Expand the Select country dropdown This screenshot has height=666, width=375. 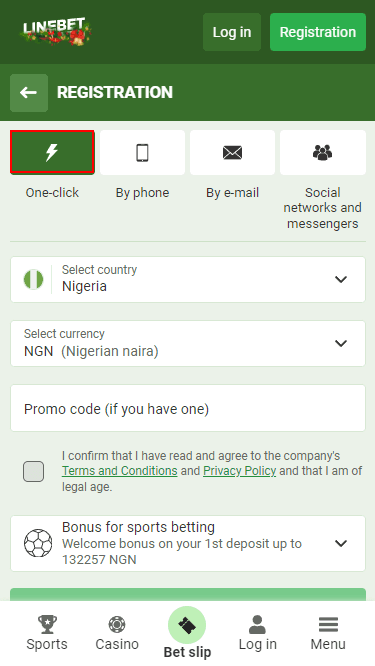pos(188,279)
